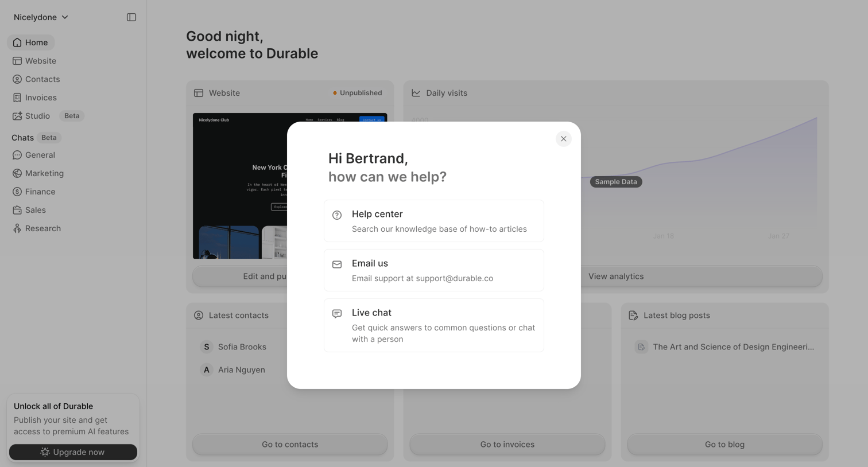Click the Beta badge next to Studio
This screenshot has width=868, height=467.
[72, 116]
